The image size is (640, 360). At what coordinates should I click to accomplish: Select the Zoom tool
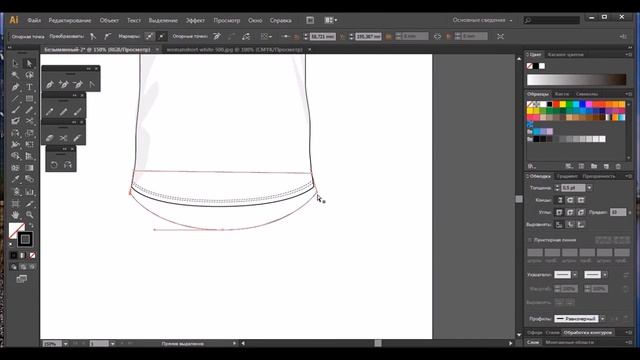coord(29,215)
